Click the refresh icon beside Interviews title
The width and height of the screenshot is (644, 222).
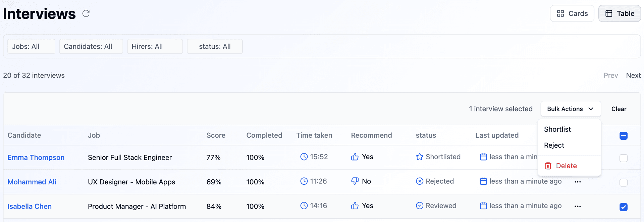[x=86, y=13]
